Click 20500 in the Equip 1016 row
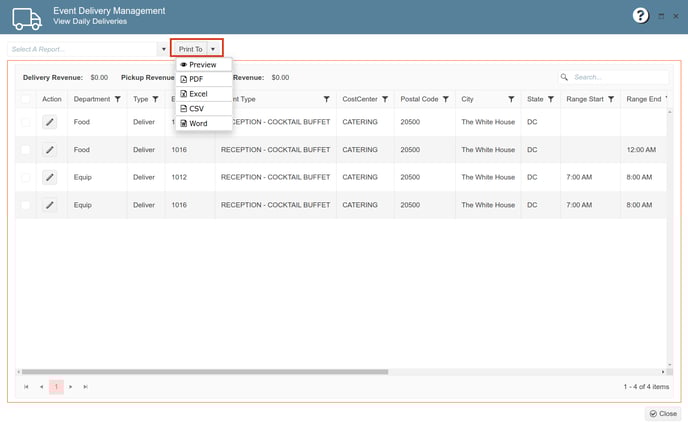 410,205
